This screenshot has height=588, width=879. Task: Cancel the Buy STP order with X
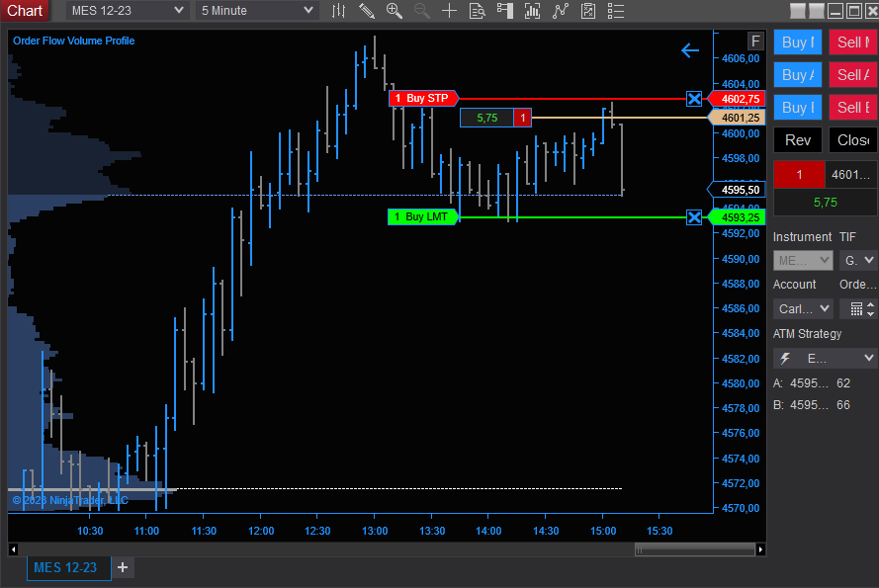click(694, 99)
